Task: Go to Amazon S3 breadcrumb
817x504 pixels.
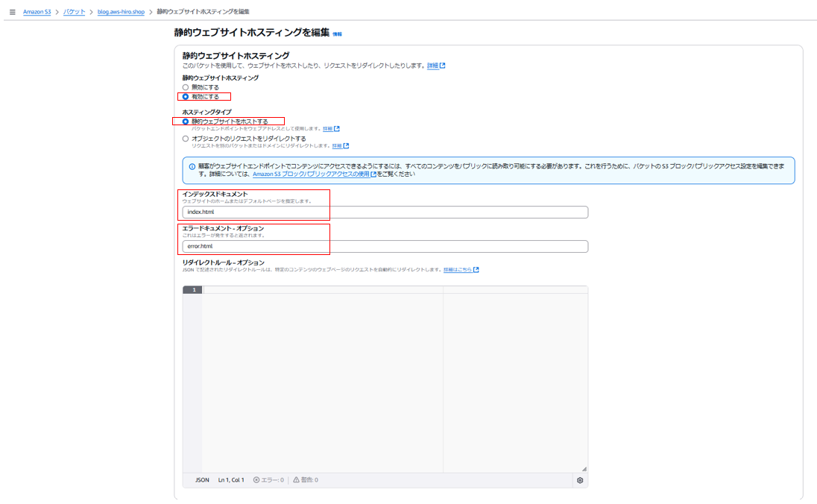Action: (x=37, y=12)
